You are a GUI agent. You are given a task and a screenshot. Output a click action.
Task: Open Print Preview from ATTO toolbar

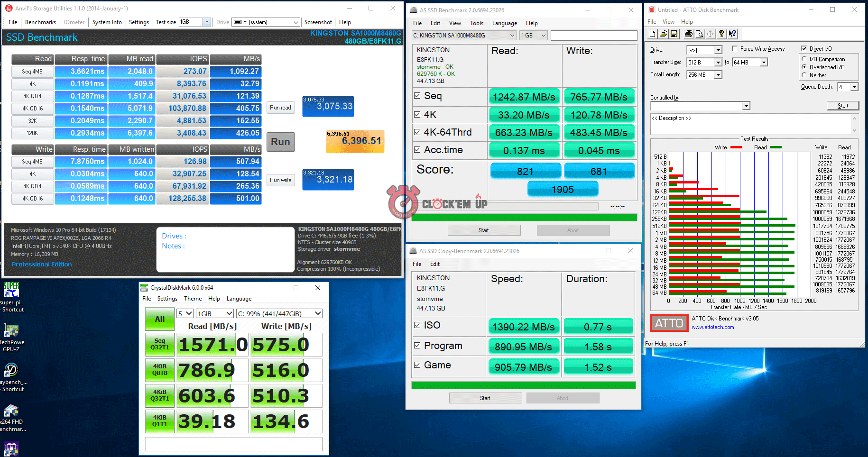699,34
